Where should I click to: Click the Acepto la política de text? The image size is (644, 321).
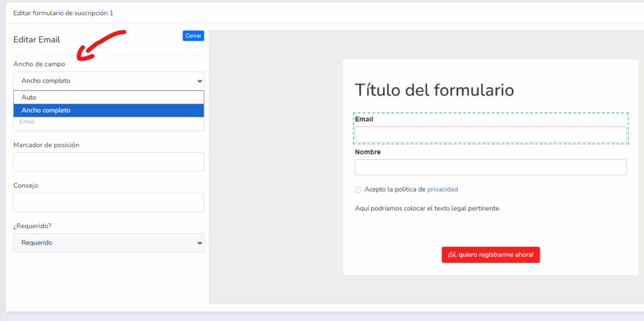pos(394,189)
